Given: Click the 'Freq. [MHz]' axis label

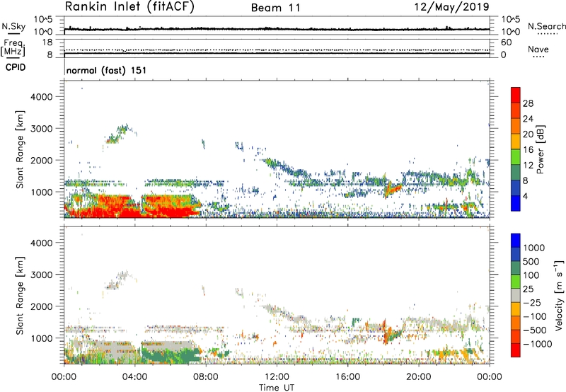Looking at the screenshot, I should click(13, 48).
